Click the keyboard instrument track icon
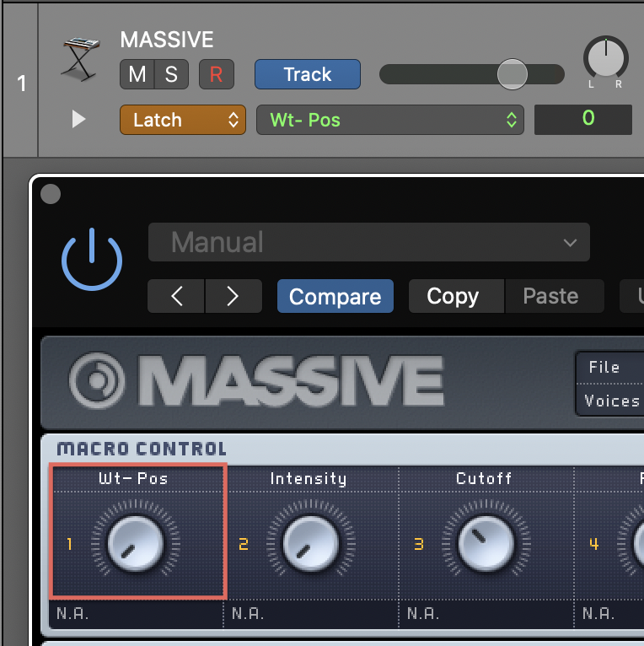The height and width of the screenshot is (646, 644). [x=80, y=58]
